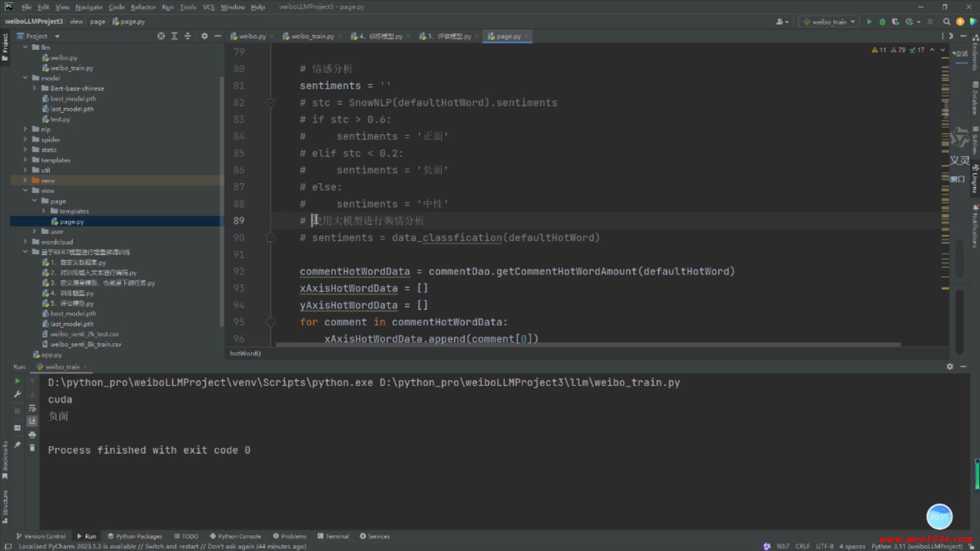The height and width of the screenshot is (551, 980).
Task: Open Terminal tool window button
Action: click(x=333, y=536)
